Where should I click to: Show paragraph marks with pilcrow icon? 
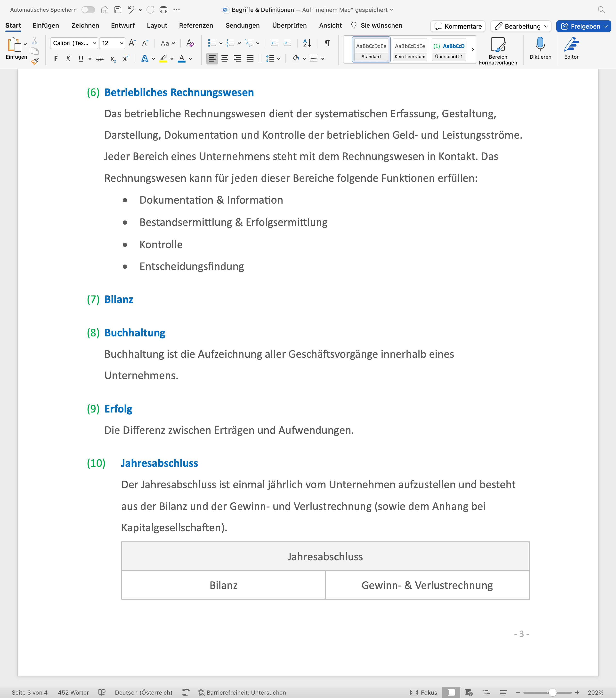(x=327, y=43)
